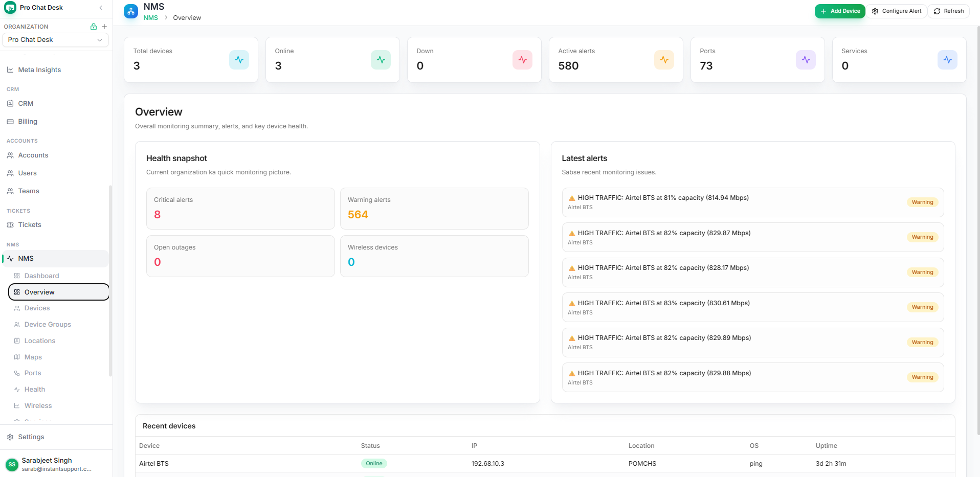Viewport: 980px width, 477px height.
Task: Click the IP address 192.68.10.3
Action: point(488,464)
